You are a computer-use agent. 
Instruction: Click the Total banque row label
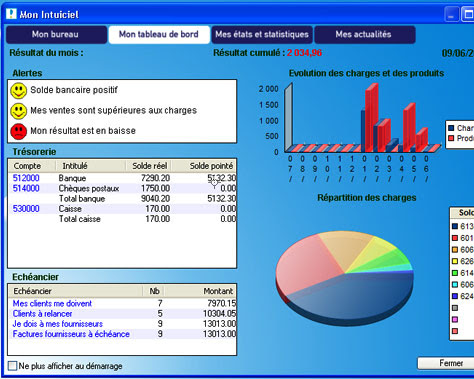click(x=82, y=199)
